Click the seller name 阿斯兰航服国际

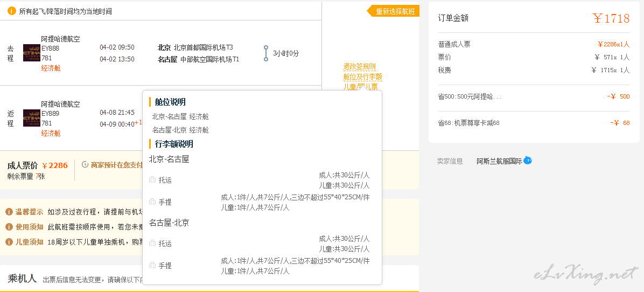pos(499,162)
